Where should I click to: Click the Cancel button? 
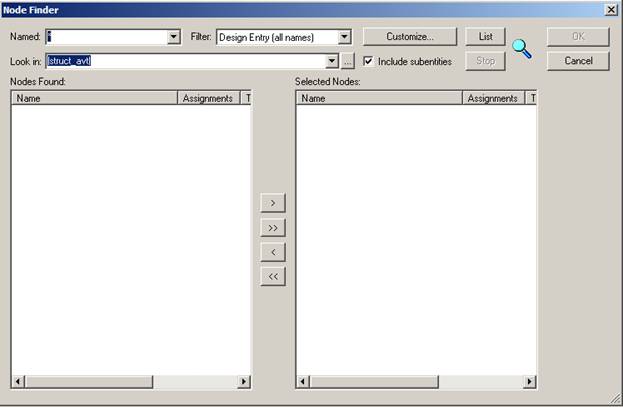click(578, 61)
